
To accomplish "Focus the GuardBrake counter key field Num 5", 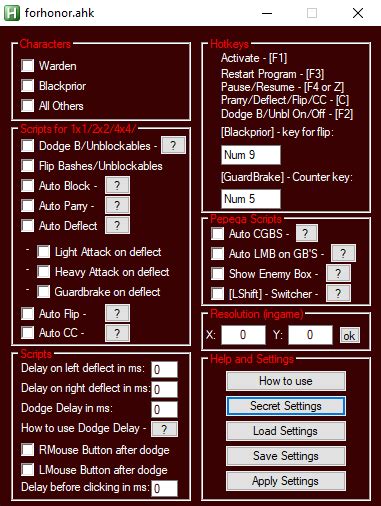I will (x=251, y=199).
